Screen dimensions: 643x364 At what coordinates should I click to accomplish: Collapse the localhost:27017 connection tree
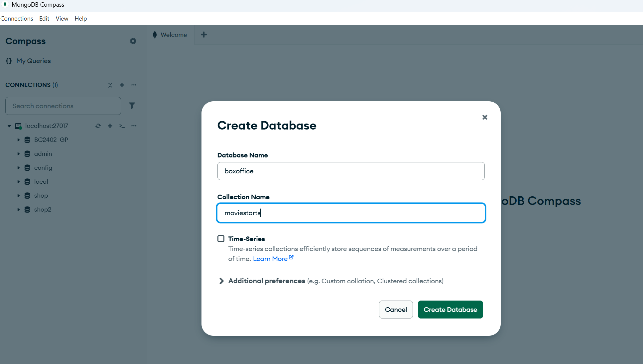[x=9, y=126]
